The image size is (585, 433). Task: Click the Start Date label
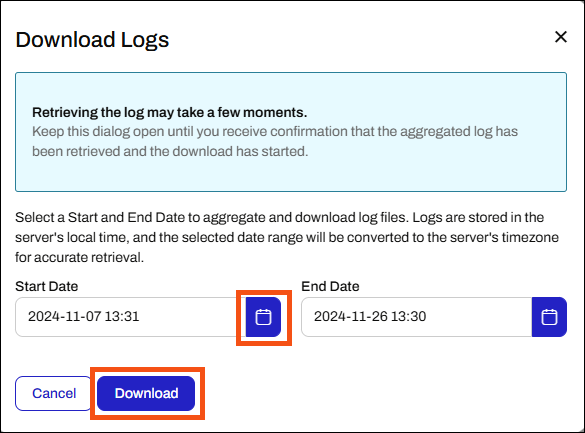[47, 286]
